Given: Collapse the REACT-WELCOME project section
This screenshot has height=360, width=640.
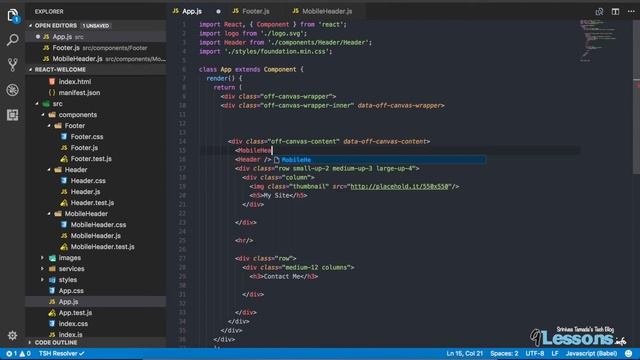Looking at the screenshot, I should pos(60,69).
